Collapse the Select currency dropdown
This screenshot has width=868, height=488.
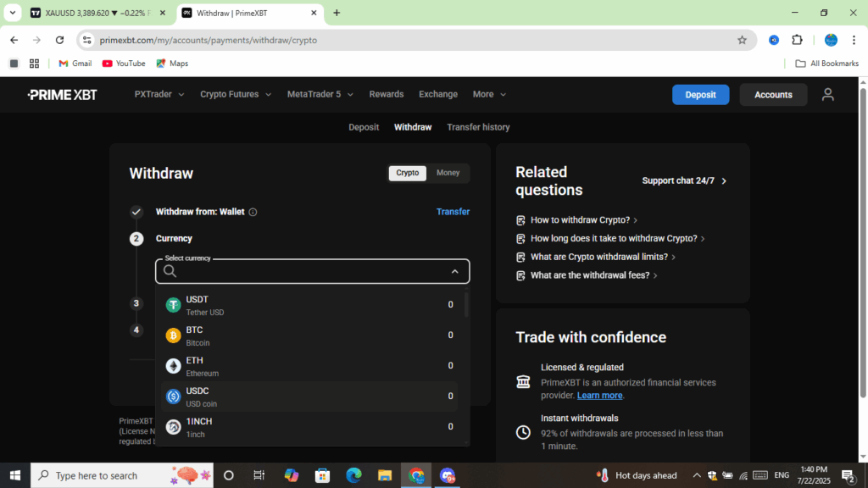(454, 271)
